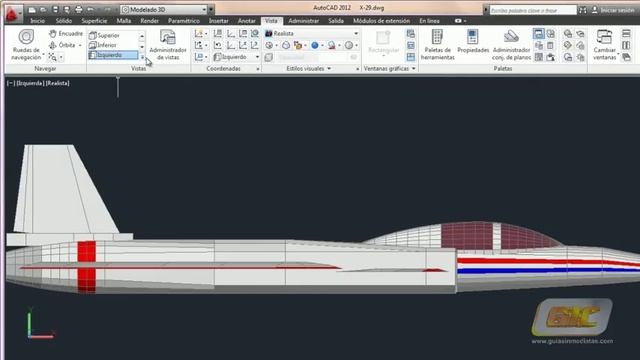The image size is (640, 360).
Task: Click the four-pane viewport icon in Ventanas gráficas
Action: tap(411, 57)
